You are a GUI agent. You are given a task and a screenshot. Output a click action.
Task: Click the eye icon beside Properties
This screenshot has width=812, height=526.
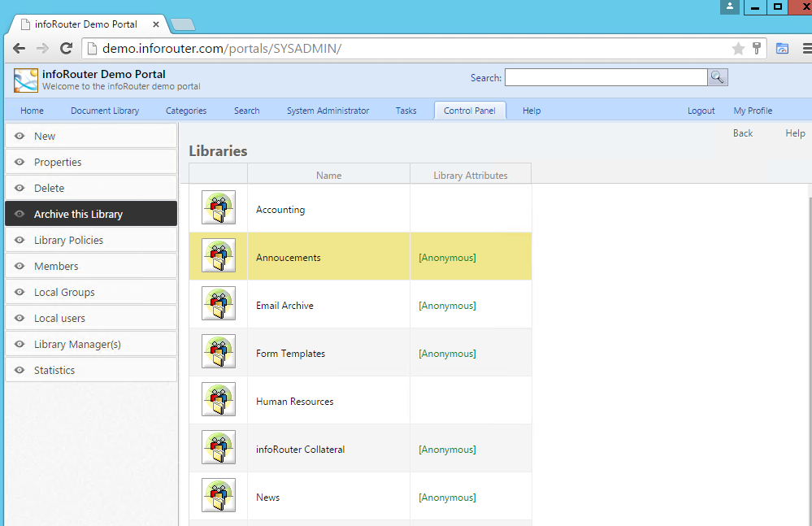pos(20,162)
